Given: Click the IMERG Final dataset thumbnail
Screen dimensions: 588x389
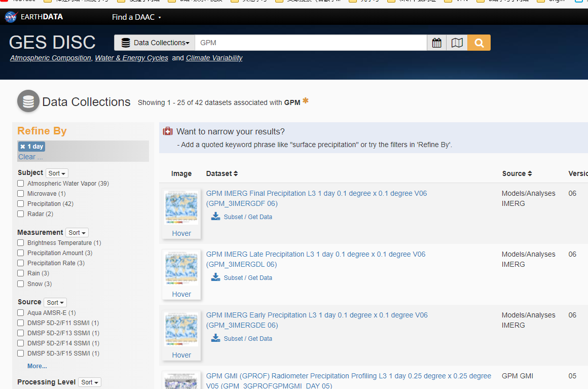Looking at the screenshot, I should coord(181,207).
